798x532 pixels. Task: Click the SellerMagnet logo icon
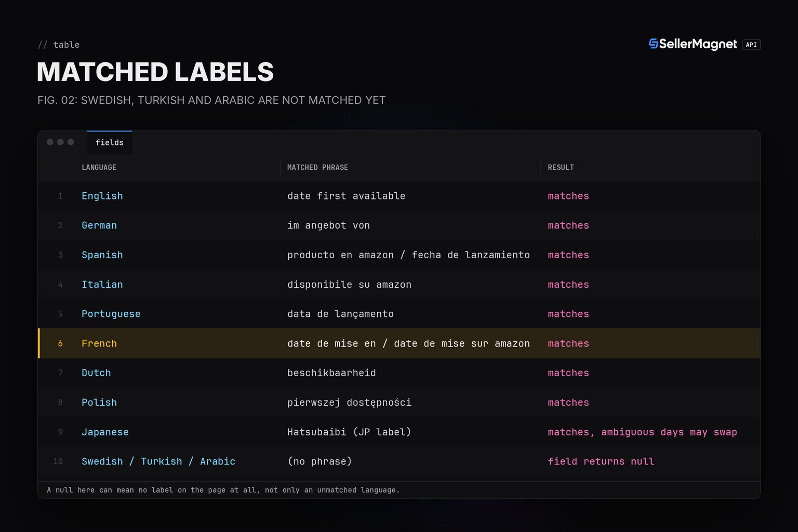coord(654,44)
